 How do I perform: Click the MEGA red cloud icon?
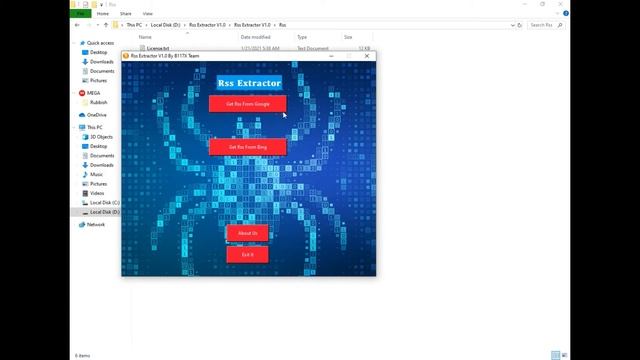point(82,93)
